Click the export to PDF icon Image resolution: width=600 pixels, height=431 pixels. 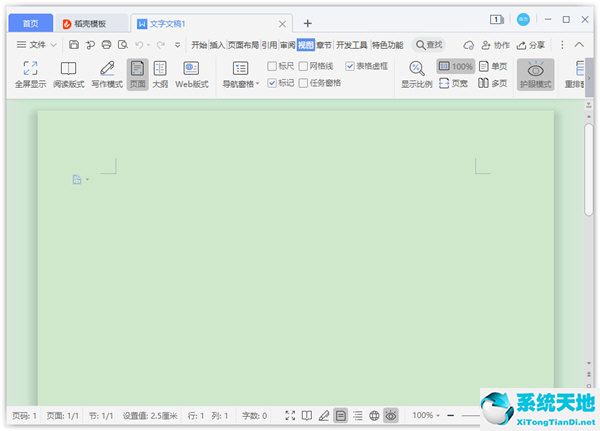90,45
